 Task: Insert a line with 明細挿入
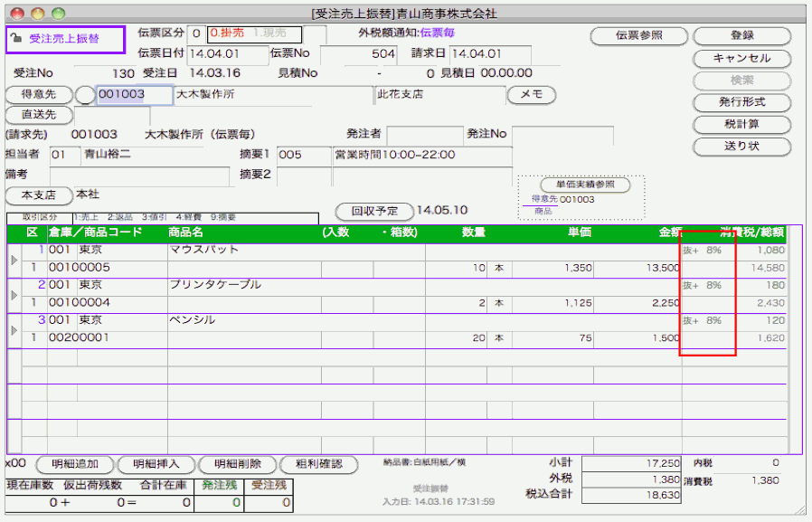point(156,464)
